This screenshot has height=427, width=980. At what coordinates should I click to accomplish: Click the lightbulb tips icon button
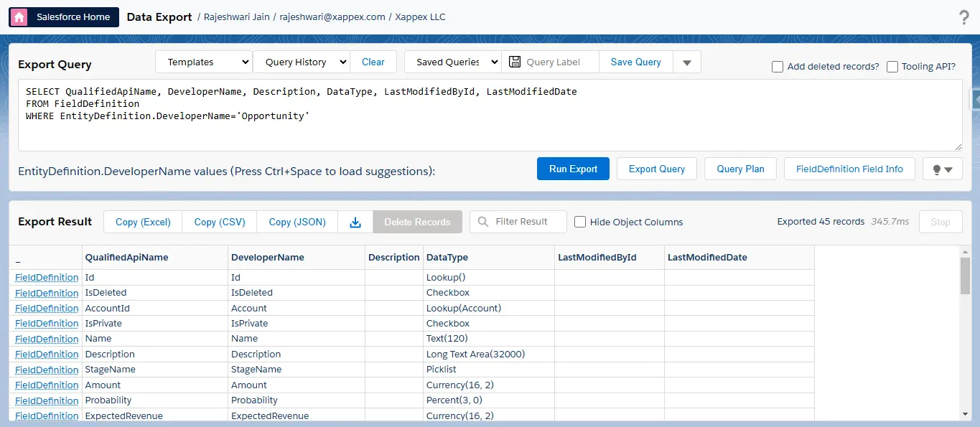(x=942, y=169)
